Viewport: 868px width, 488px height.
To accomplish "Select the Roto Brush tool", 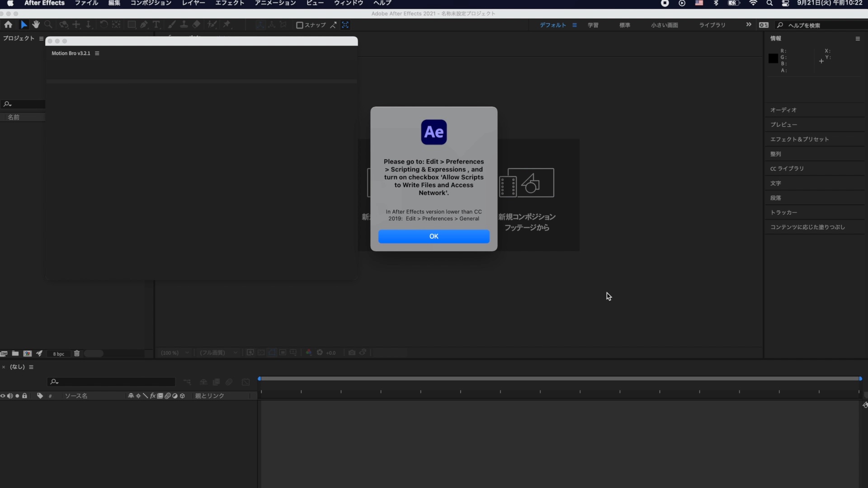I will pyautogui.click(x=212, y=25).
